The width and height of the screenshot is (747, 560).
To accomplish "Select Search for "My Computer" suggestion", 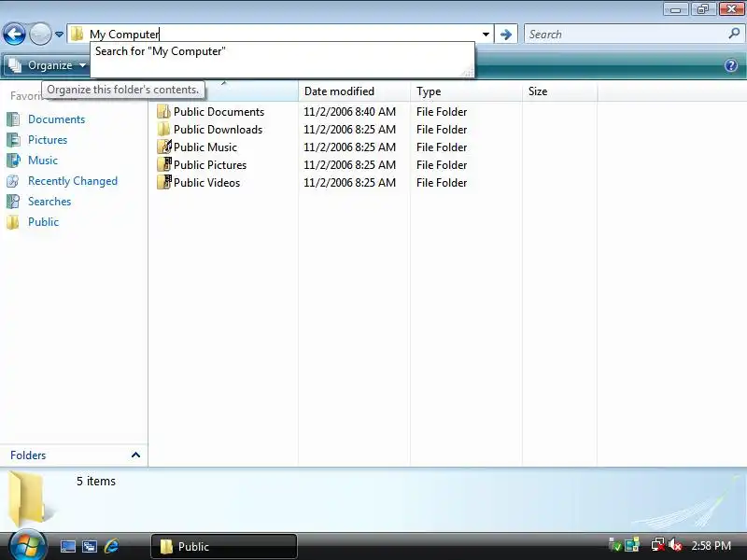I will [161, 51].
